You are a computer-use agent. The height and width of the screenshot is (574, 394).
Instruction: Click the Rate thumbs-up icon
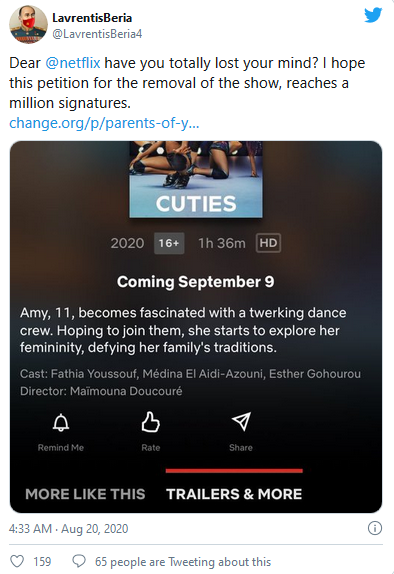click(150, 422)
